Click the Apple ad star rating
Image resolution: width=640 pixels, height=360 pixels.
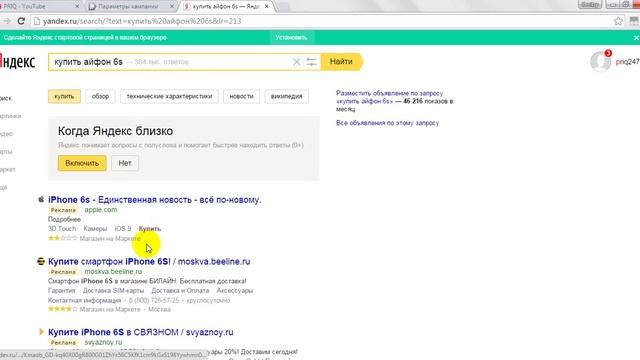62,238
